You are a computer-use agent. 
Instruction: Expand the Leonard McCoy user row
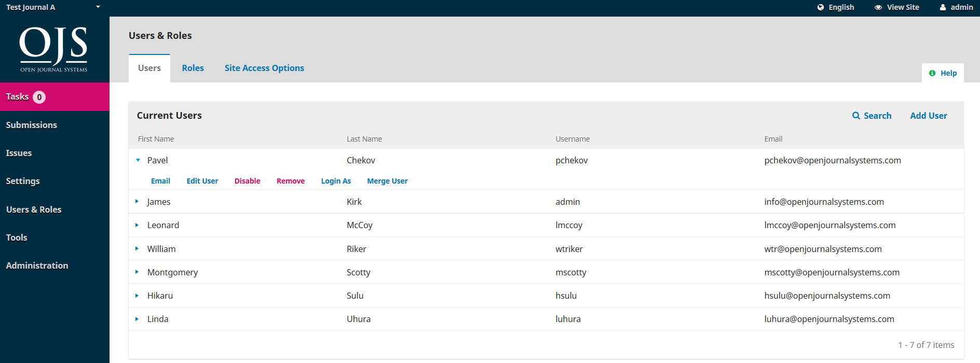pos(137,225)
